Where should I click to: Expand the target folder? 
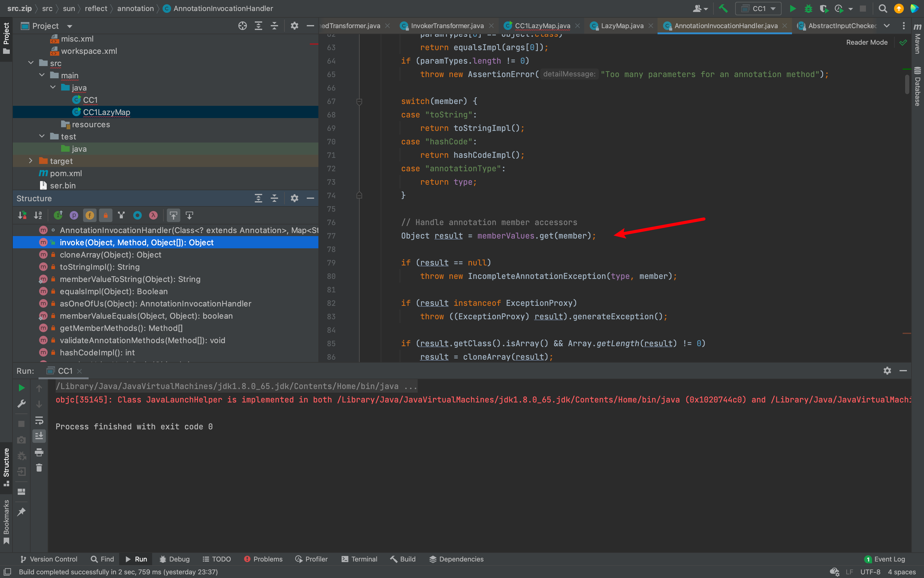(x=31, y=161)
